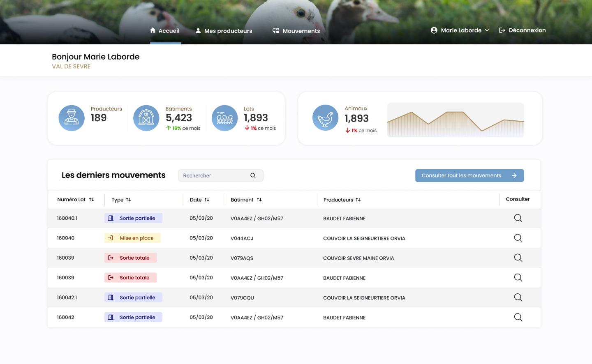The height and width of the screenshot is (364, 592).
Task: Click the chicken icon for Animaux
Action: pyautogui.click(x=325, y=118)
